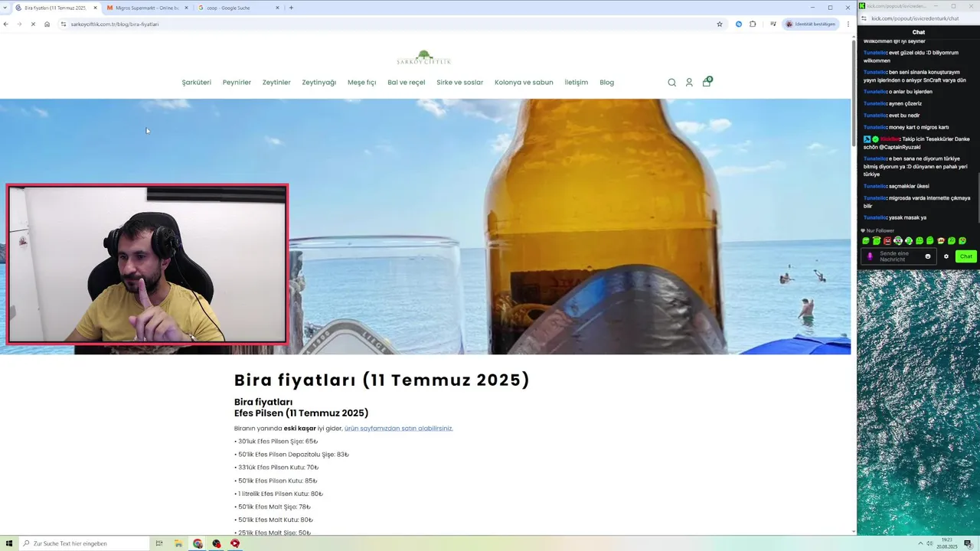980x551 pixels.
Task: Click the webcam overlay thumbnail
Action: pyautogui.click(x=147, y=264)
